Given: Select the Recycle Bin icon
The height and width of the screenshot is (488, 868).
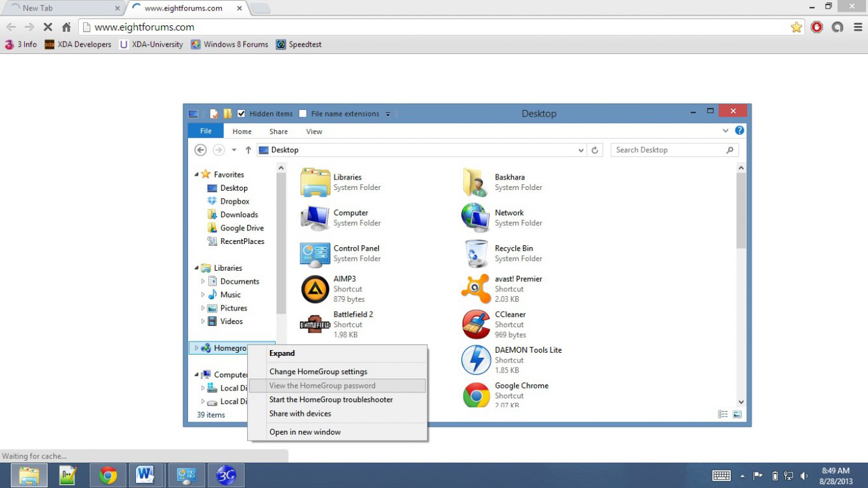Looking at the screenshot, I should [x=476, y=254].
